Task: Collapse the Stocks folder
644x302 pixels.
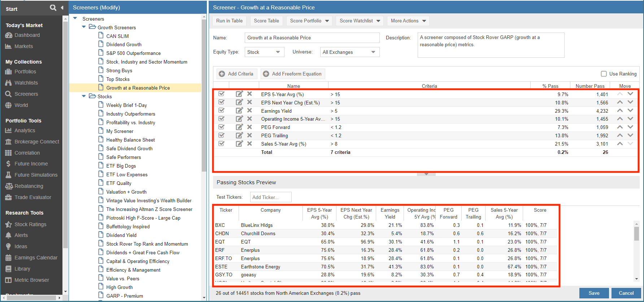Action: (x=84, y=96)
